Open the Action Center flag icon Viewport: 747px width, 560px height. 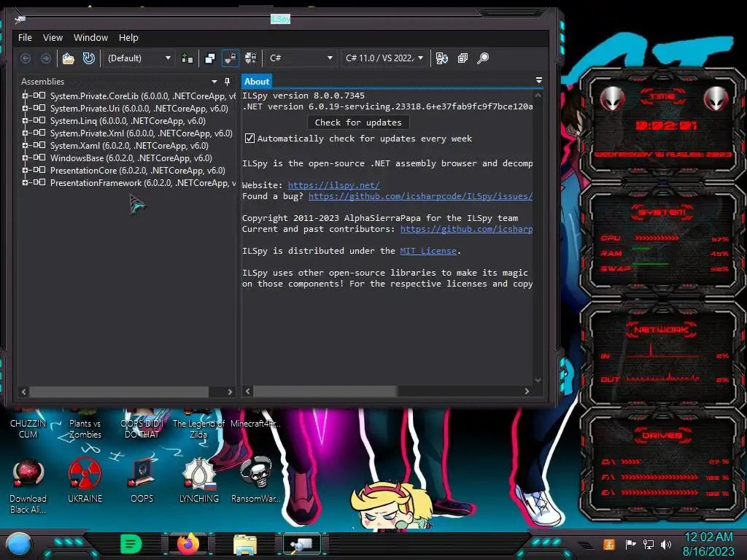point(631,544)
